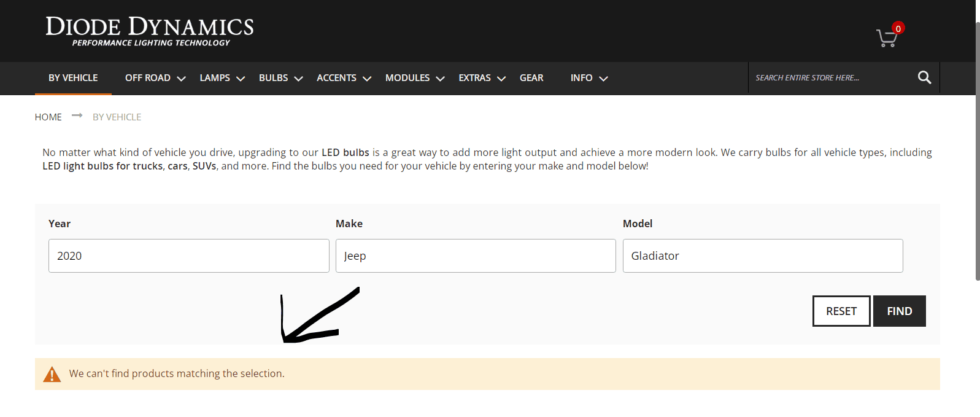This screenshot has width=980, height=417.
Task: Open the Bulbs menu item
Action: click(274, 78)
